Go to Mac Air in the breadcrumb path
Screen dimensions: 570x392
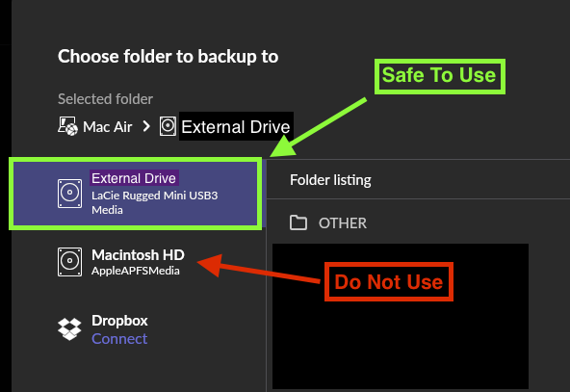point(108,127)
